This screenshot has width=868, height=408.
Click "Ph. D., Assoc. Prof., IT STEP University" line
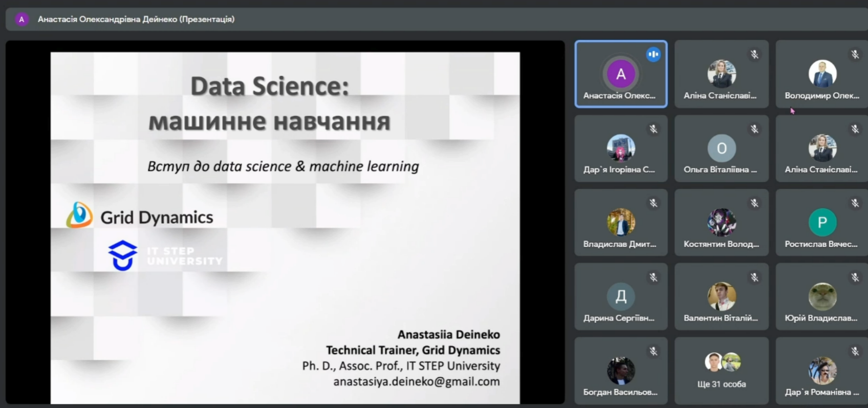[x=401, y=366]
